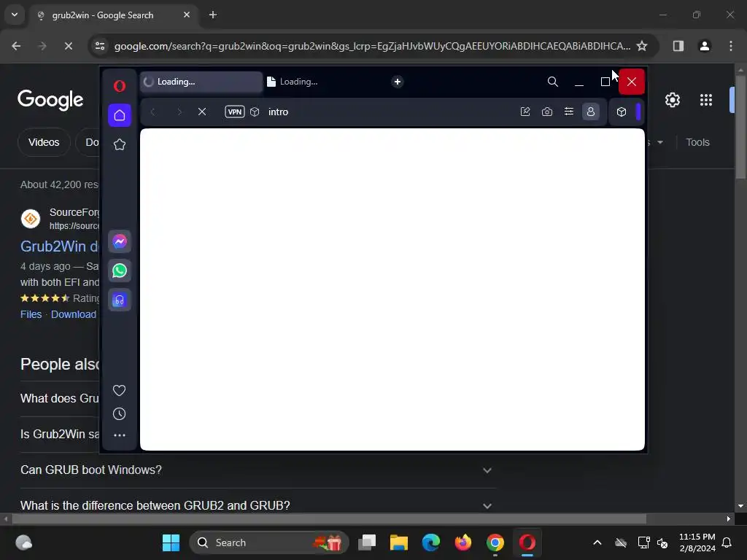The height and width of the screenshot is (560, 747).
Task: Open Google apps grid
Action: tap(706, 100)
